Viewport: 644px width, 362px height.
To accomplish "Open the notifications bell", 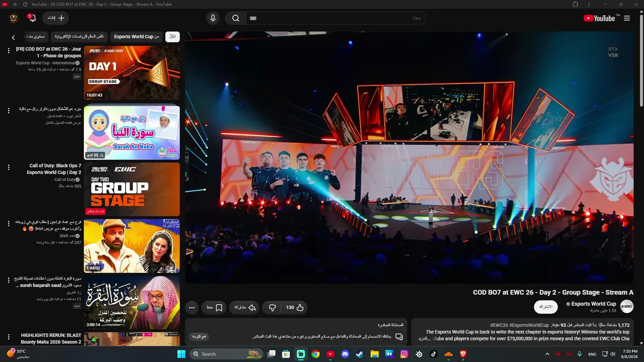I will [x=32, y=18].
